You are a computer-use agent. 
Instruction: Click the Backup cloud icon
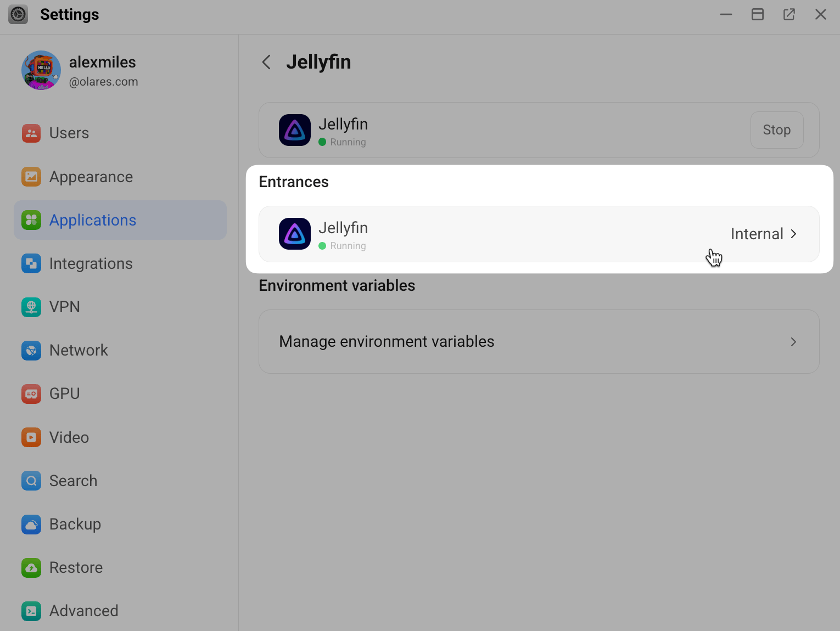pos(31,524)
